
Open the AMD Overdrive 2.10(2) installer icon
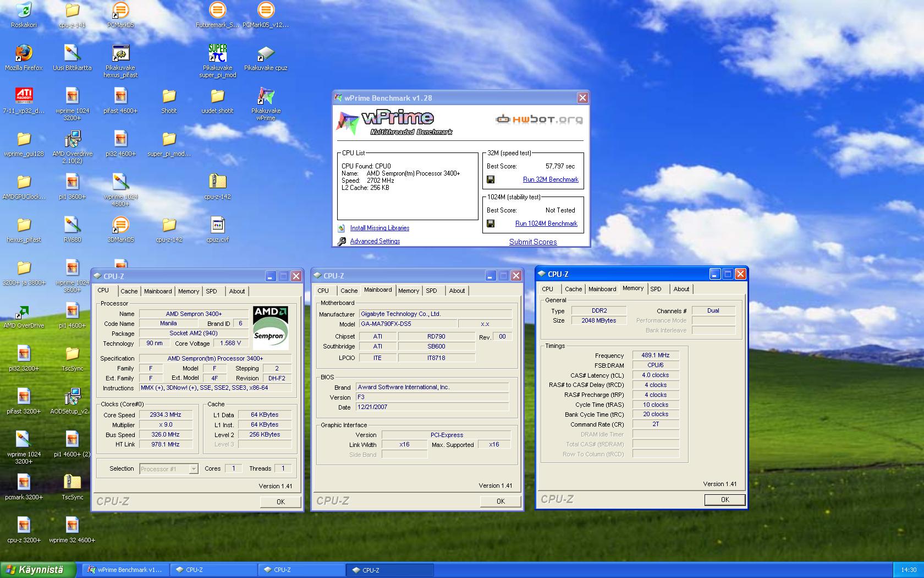click(72, 139)
